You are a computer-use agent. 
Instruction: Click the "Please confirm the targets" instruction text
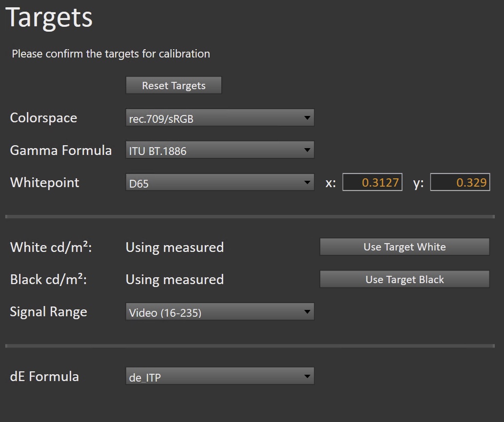[x=111, y=54]
